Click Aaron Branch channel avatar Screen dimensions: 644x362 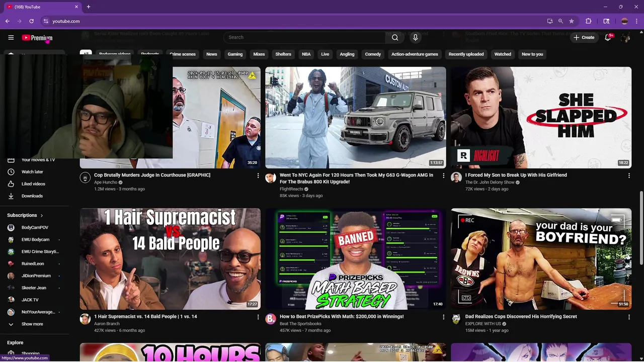tap(85, 319)
